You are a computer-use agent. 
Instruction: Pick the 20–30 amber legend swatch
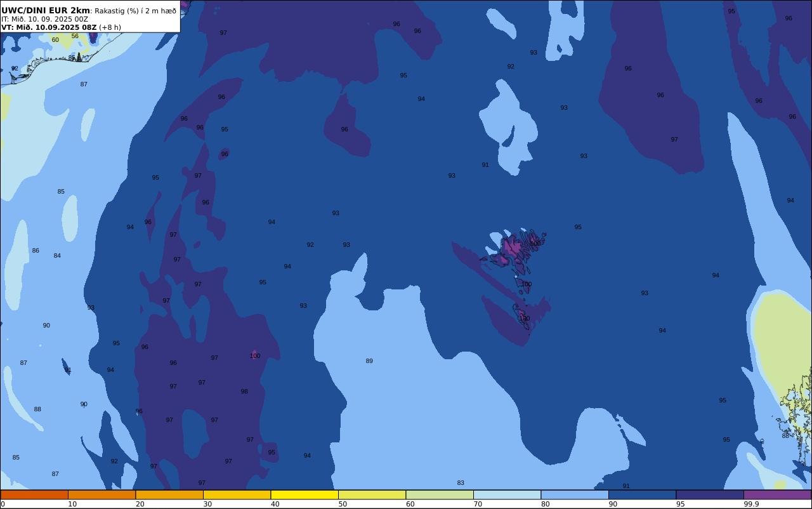tap(169, 494)
